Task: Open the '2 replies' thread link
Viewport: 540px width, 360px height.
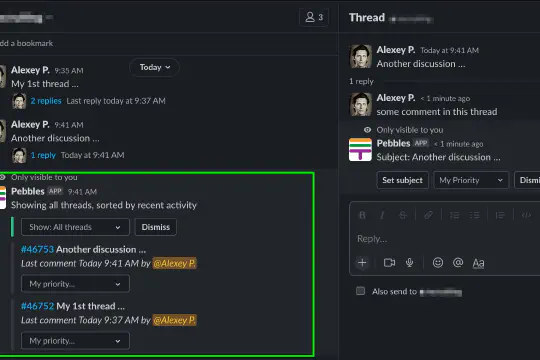Action: (46, 101)
